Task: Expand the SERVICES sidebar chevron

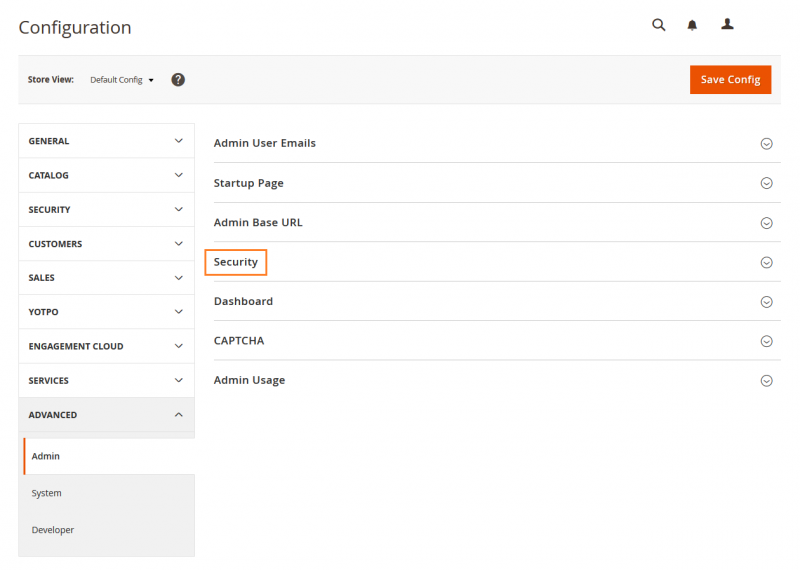Action: (179, 380)
